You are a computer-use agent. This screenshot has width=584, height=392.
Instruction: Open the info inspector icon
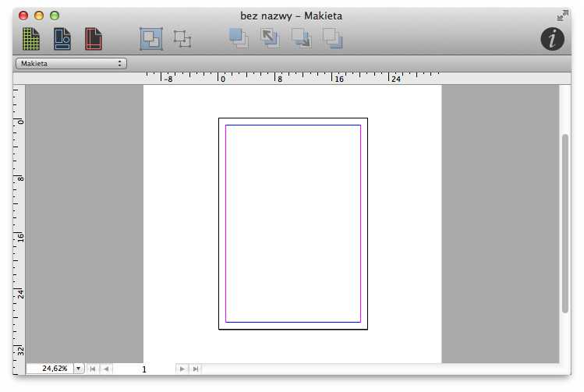[x=552, y=39]
